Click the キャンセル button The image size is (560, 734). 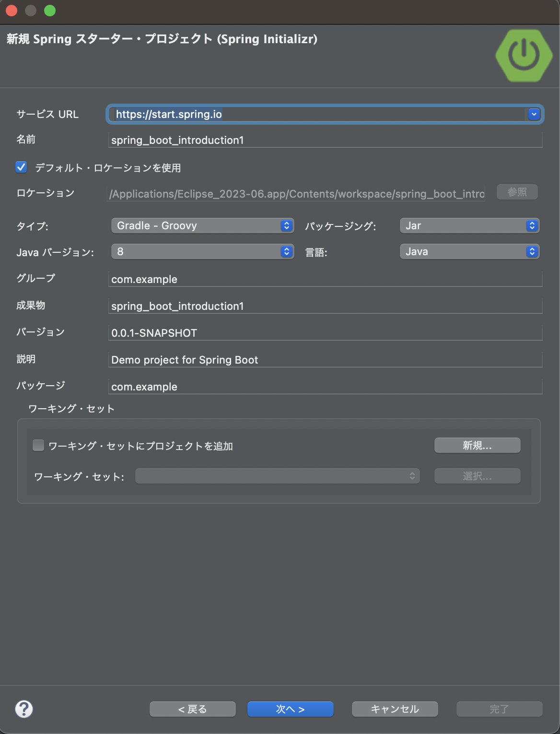394,709
